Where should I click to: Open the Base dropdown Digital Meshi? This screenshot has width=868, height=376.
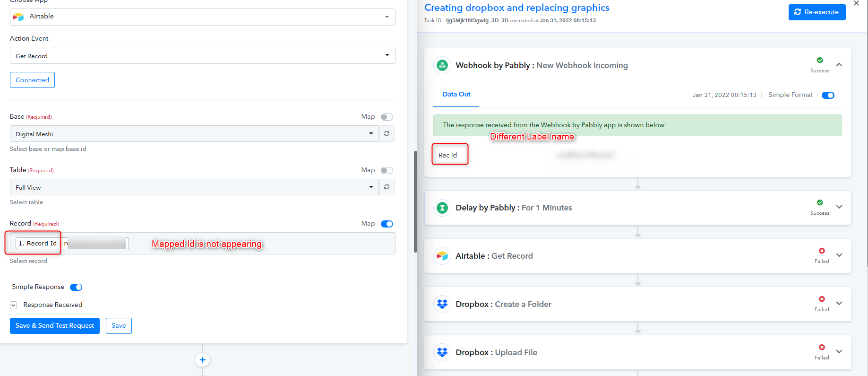(194, 134)
